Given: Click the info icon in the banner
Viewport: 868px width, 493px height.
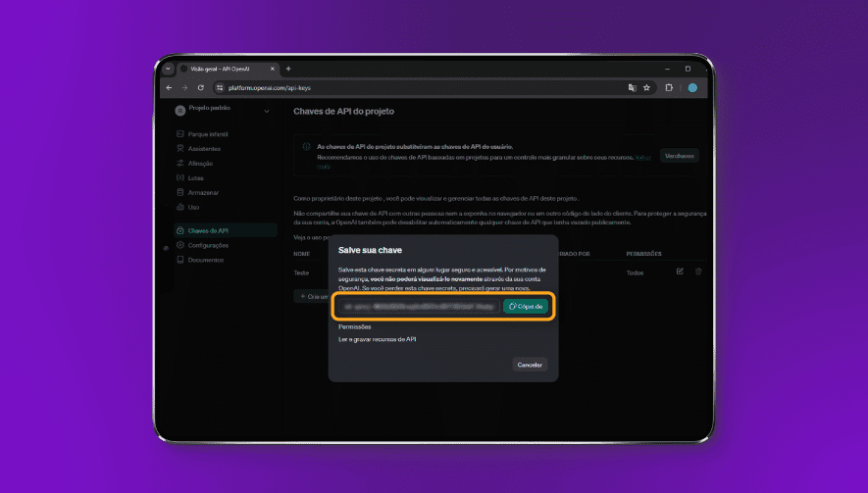Looking at the screenshot, I should (306, 147).
